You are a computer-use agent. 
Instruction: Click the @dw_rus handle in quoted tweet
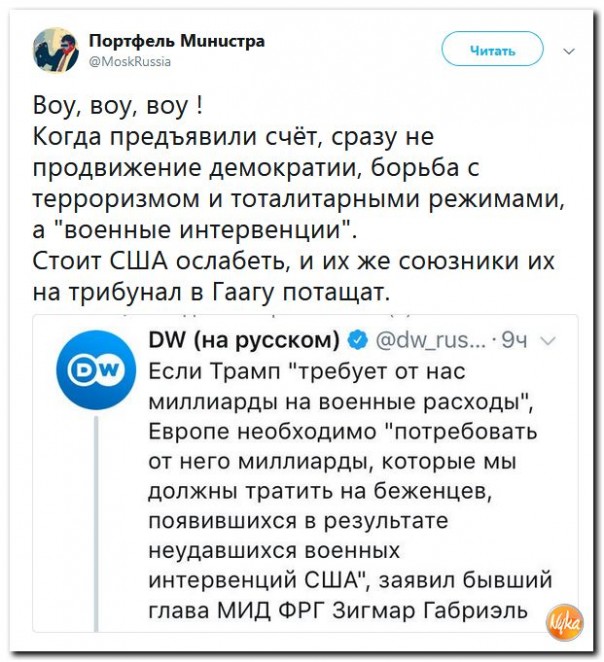[431, 341]
